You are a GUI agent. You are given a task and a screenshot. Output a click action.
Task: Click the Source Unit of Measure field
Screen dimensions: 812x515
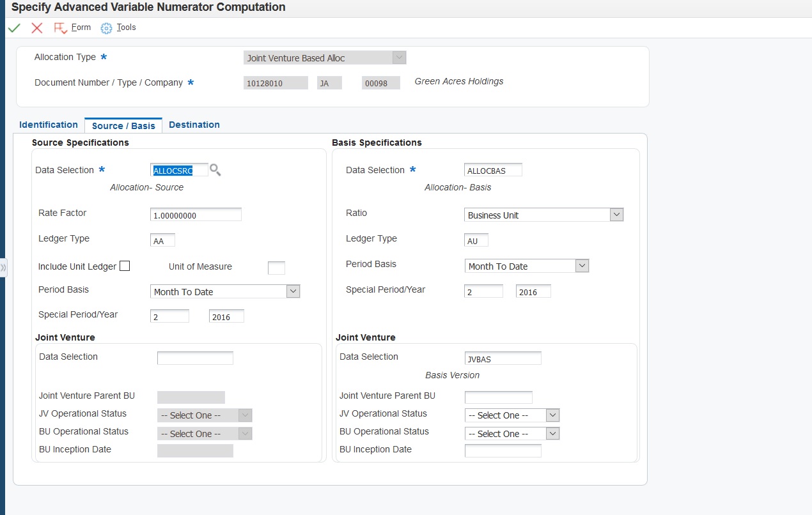click(x=276, y=268)
